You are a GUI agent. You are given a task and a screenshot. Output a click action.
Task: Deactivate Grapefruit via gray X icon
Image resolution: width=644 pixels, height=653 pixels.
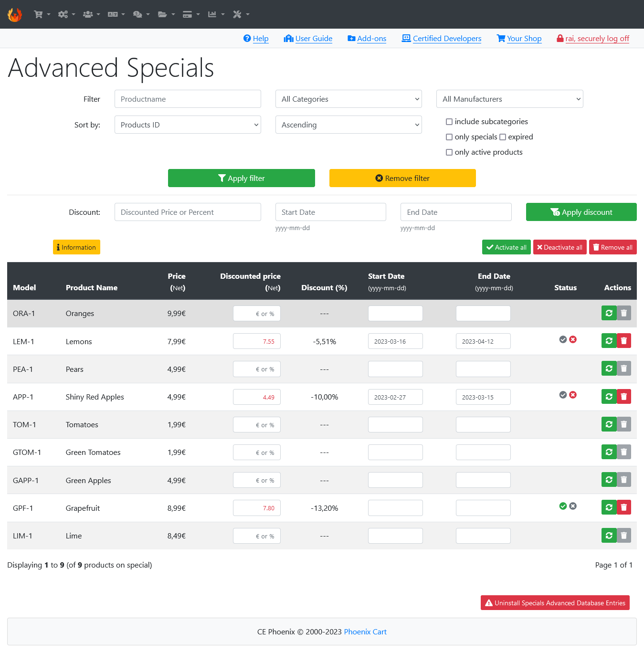point(573,506)
